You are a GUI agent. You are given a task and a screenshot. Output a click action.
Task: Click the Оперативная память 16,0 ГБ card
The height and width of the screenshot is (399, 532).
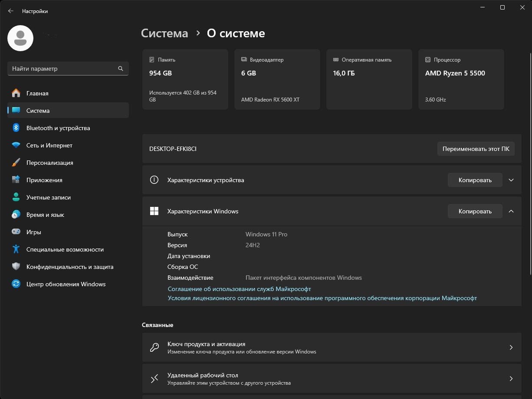[x=369, y=79]
